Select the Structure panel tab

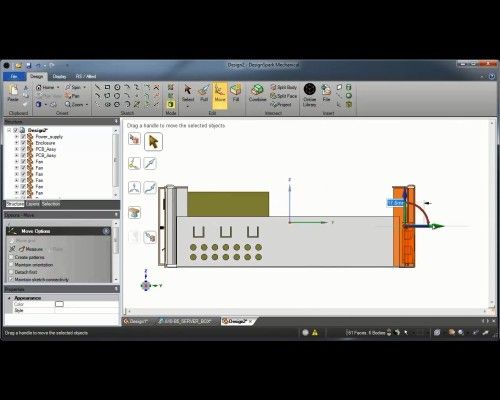tap(15, 204)
